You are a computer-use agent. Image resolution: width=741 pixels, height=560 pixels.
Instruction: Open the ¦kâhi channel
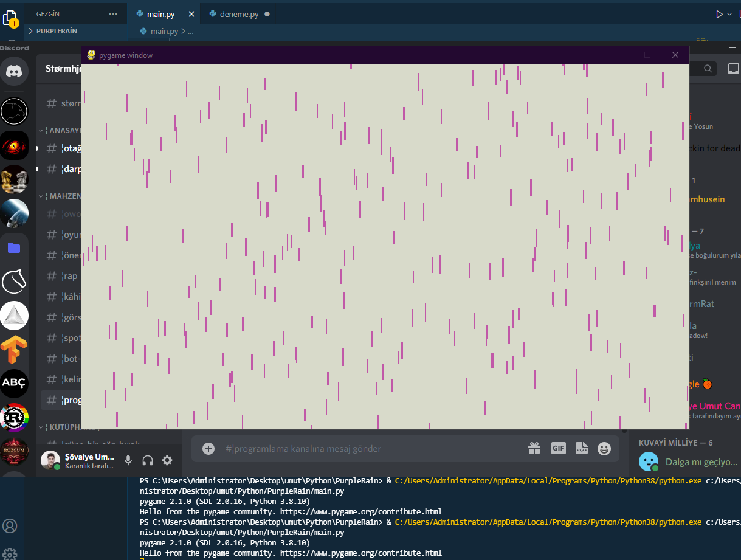point(61,297)
